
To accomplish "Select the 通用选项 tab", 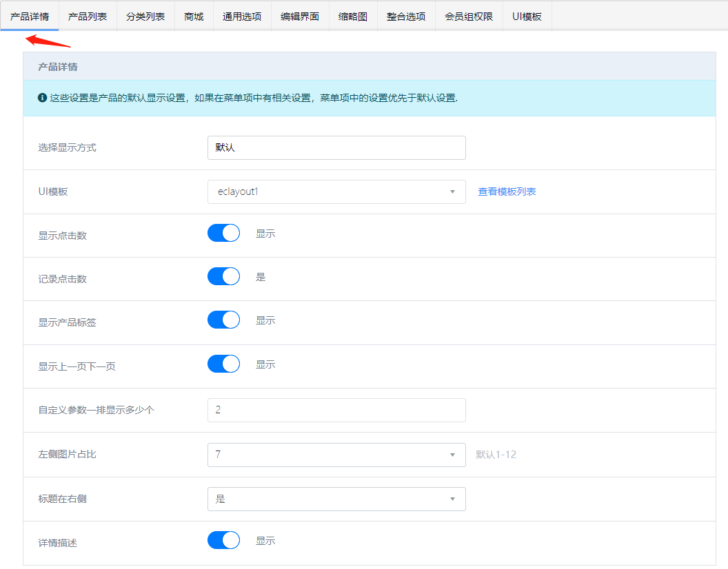I will pyautogui.click(x=242, y=17).
